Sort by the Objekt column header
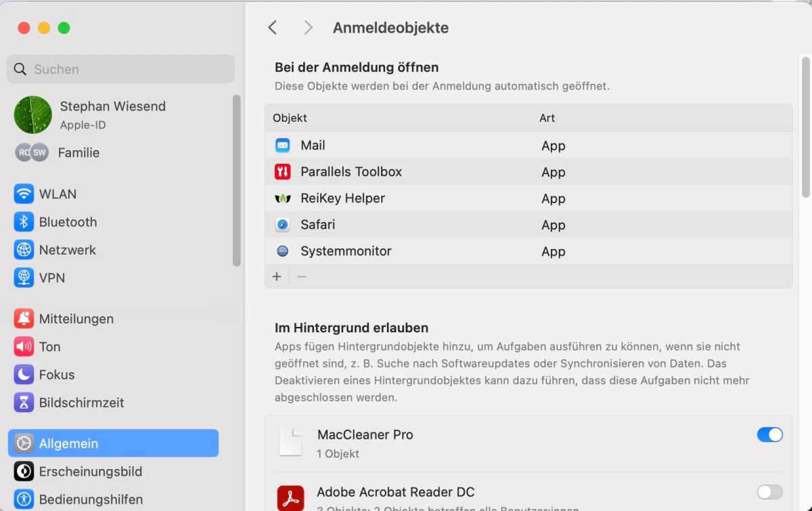The width and height of the screenshot is (812, 511). pos(290,118)
